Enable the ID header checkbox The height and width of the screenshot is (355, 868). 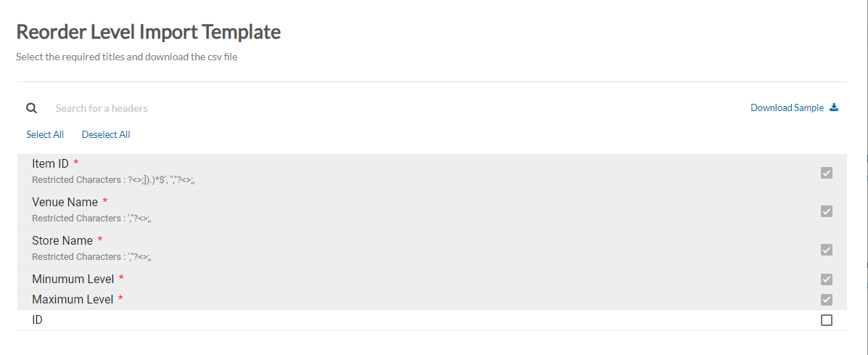tap(827, 320)
